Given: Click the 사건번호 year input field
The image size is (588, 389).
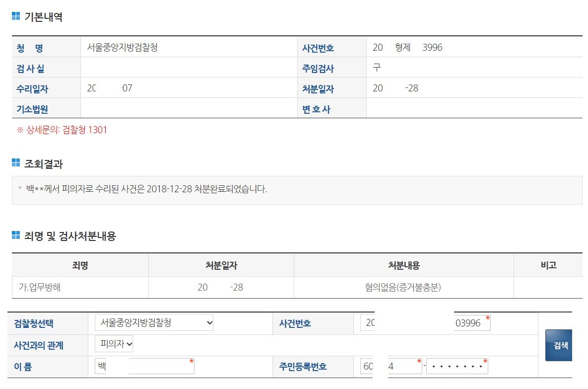Looking at the screenshot, I should pyautogui.click(x=367, y=323).
